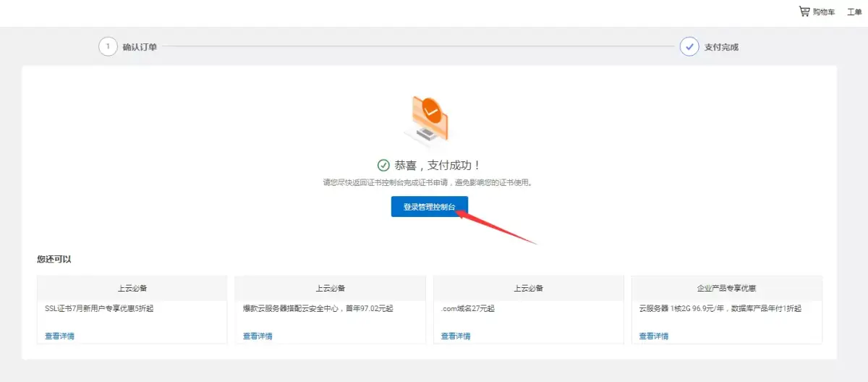
Task: Click the SSL证书7月新用户专享优惠5折起 text
Action: [99, 308]
